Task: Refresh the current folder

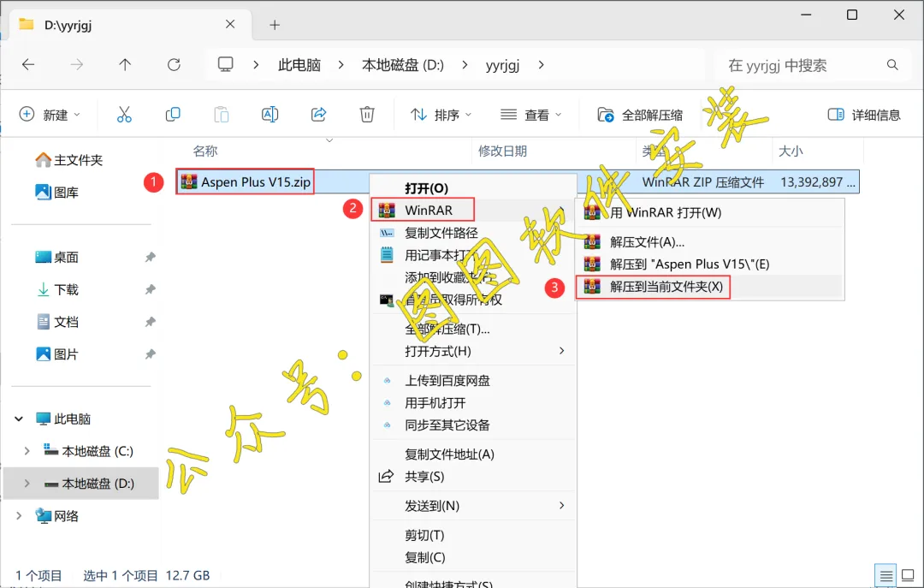Action: click(x=174, y=65)
